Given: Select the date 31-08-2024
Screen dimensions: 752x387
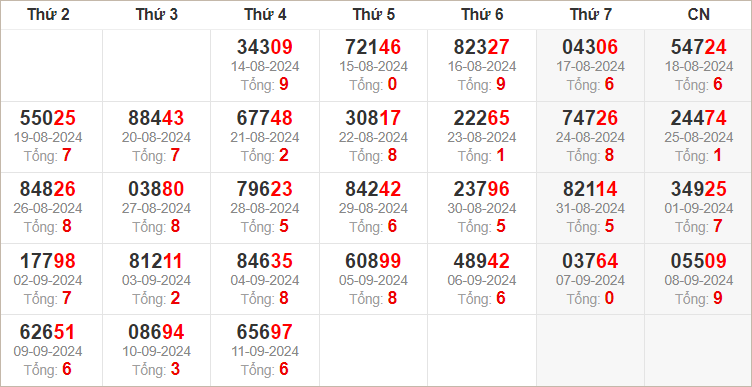Looking at the screenshot, I should point(590,209).
